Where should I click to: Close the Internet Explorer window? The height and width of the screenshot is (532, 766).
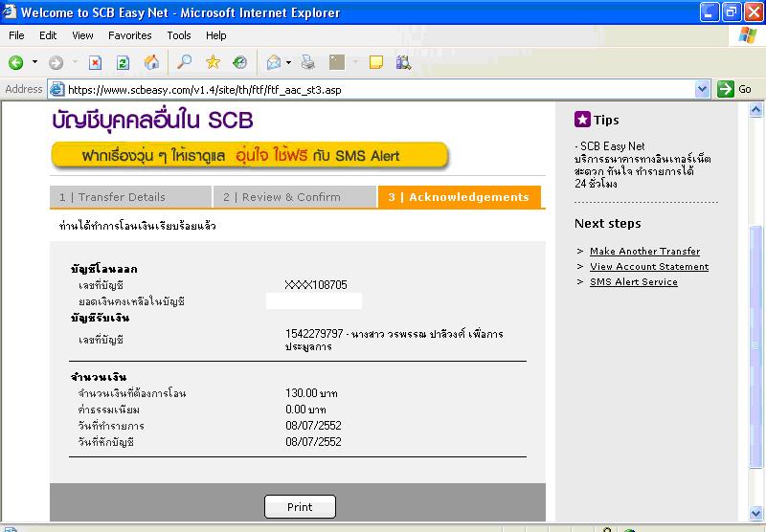[x=754, y=12]
